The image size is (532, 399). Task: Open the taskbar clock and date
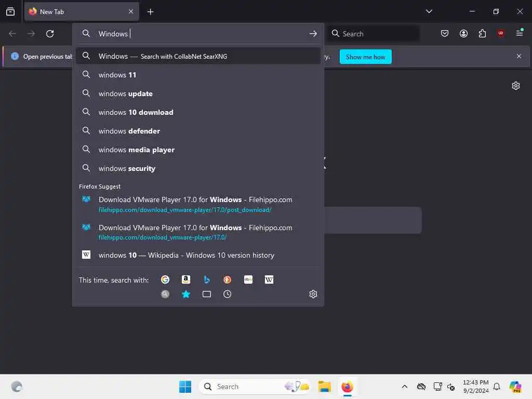476,387
